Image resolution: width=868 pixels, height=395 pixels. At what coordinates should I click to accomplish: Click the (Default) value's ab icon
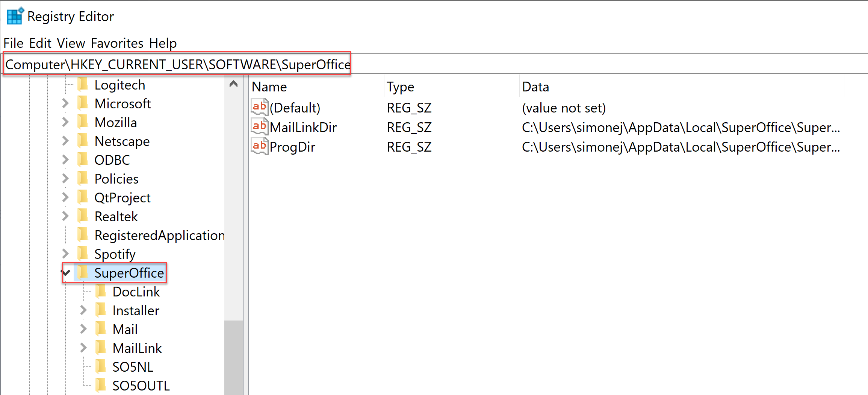coord(259,107)
